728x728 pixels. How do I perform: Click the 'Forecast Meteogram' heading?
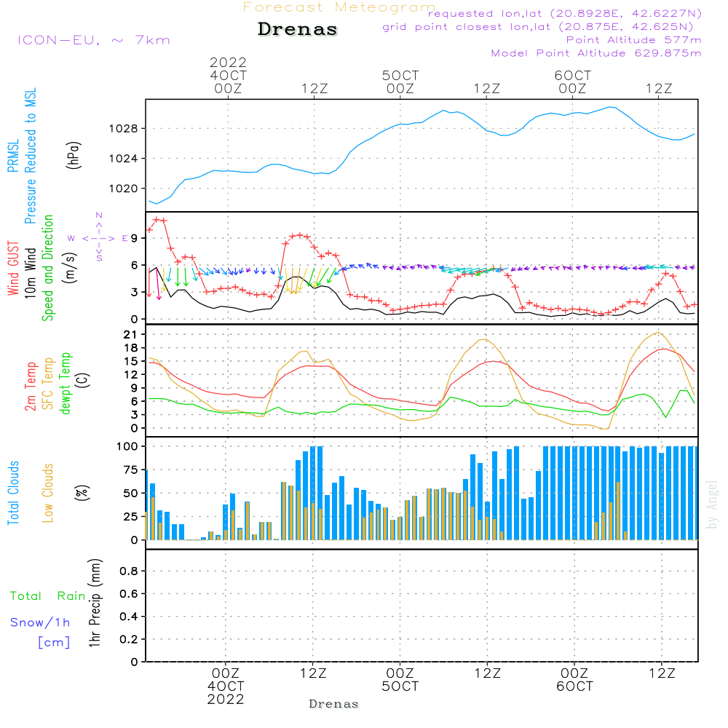click(339, 7)
